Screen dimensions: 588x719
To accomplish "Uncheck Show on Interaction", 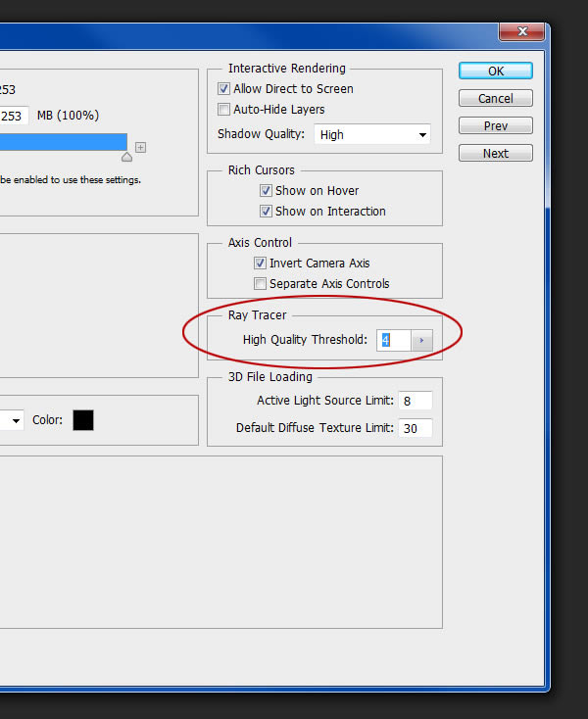I will (266, 211).
